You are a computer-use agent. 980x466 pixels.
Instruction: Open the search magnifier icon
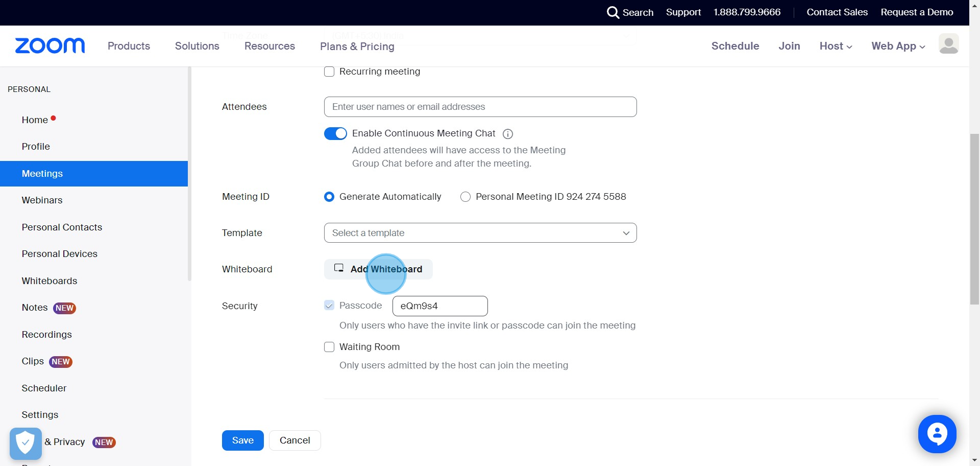(612, 12)
